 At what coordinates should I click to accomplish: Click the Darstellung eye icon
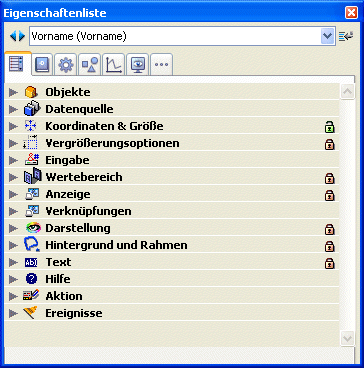[33, 228]
